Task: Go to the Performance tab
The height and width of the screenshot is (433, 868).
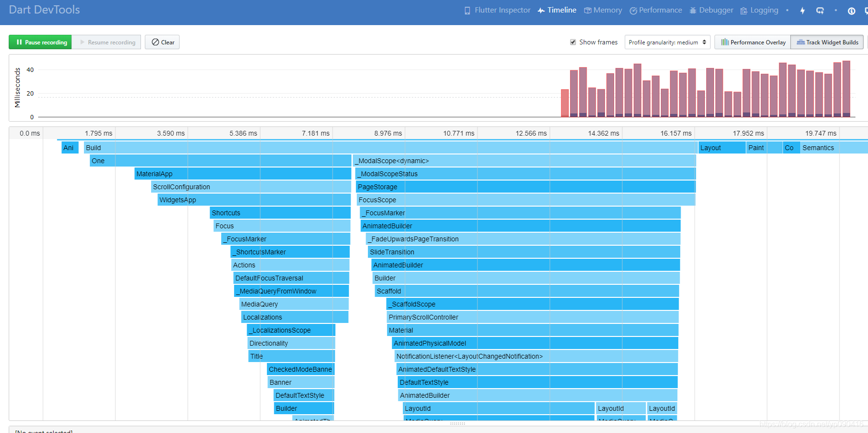Action: (x=656, y=10)
